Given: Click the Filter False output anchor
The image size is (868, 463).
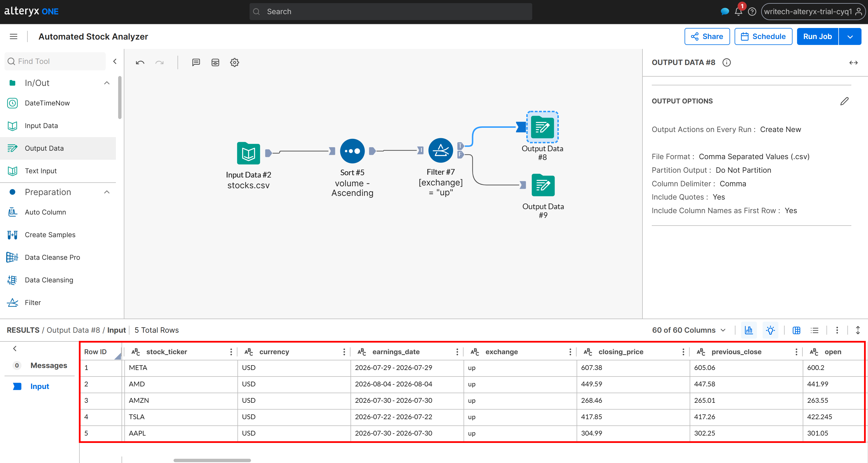Looking at the screenshot, I should (x=460, y=155).
